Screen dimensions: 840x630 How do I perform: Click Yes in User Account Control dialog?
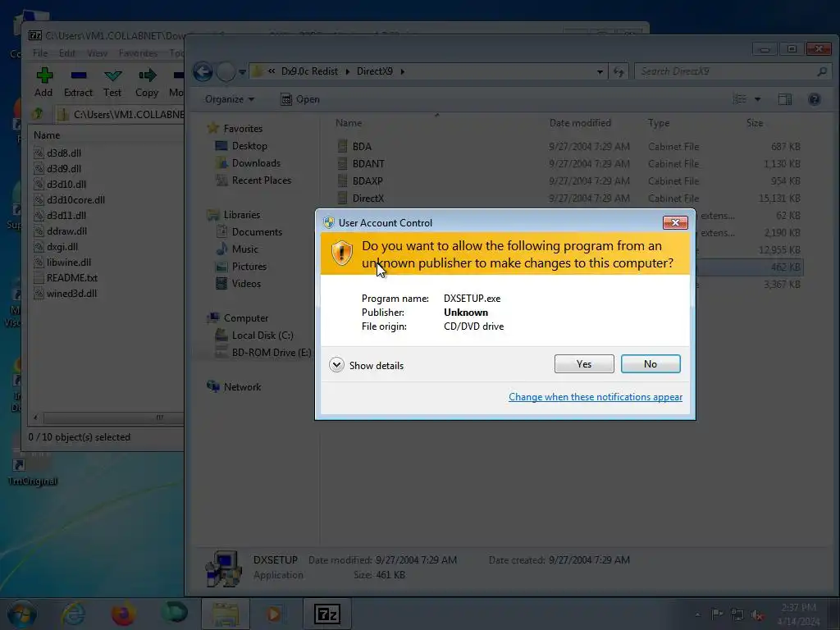[584, 363]
